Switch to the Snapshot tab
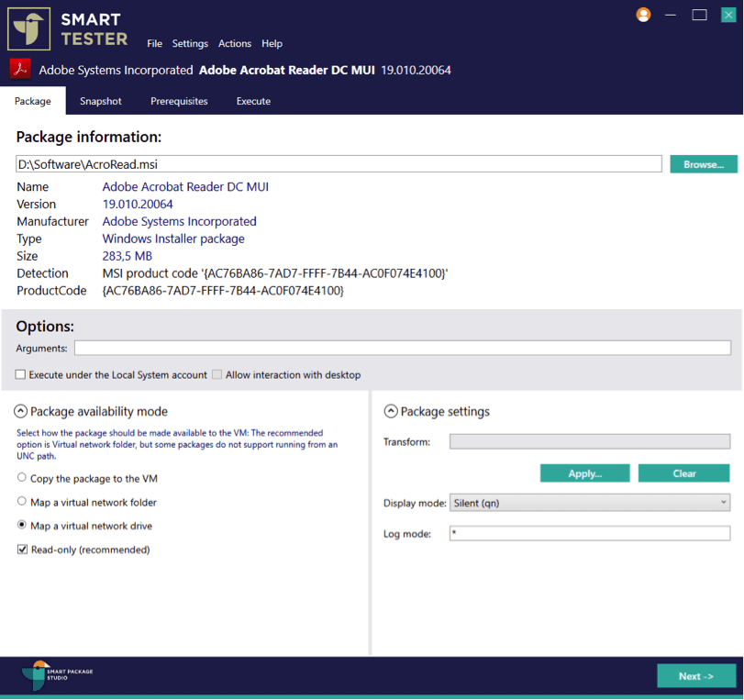The image size is (744, 700). (x=101, y=101)
